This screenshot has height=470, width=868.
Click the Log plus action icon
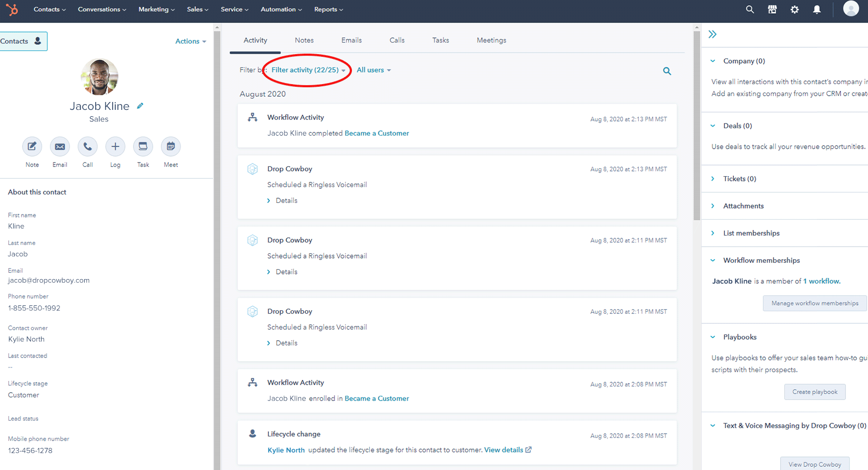coord(115,147)
